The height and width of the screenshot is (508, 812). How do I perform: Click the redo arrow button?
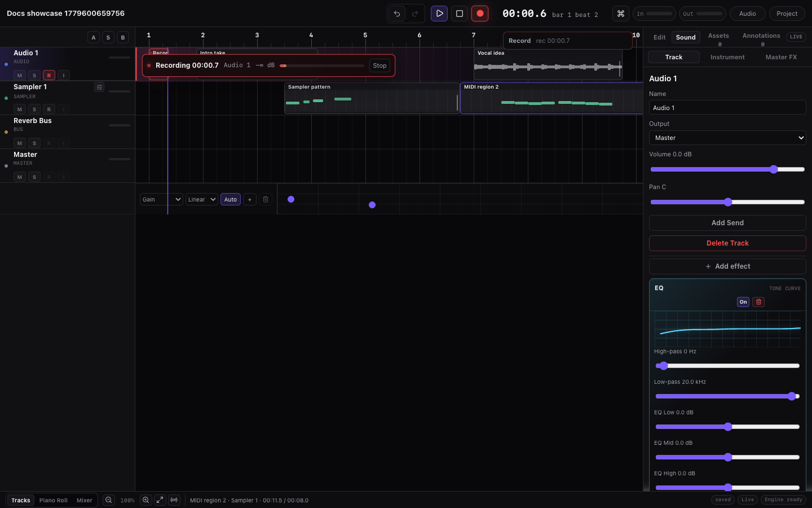click(415, 14)
